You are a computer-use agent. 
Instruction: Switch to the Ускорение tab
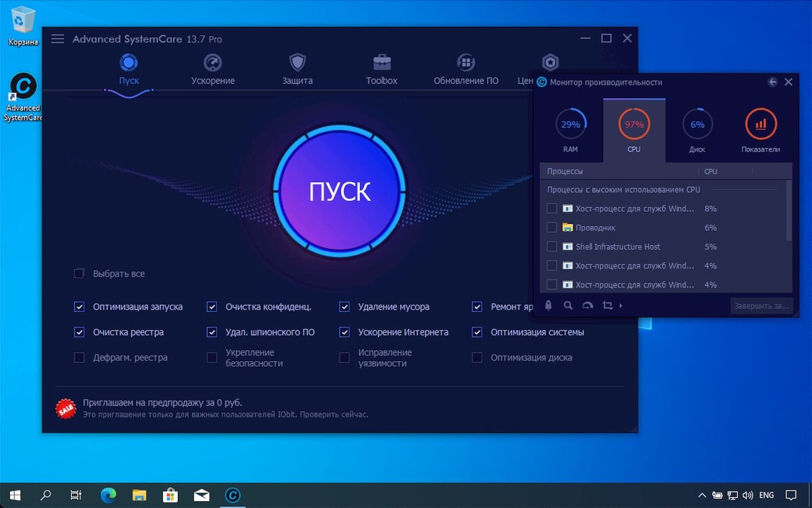(x=212, y=71)
